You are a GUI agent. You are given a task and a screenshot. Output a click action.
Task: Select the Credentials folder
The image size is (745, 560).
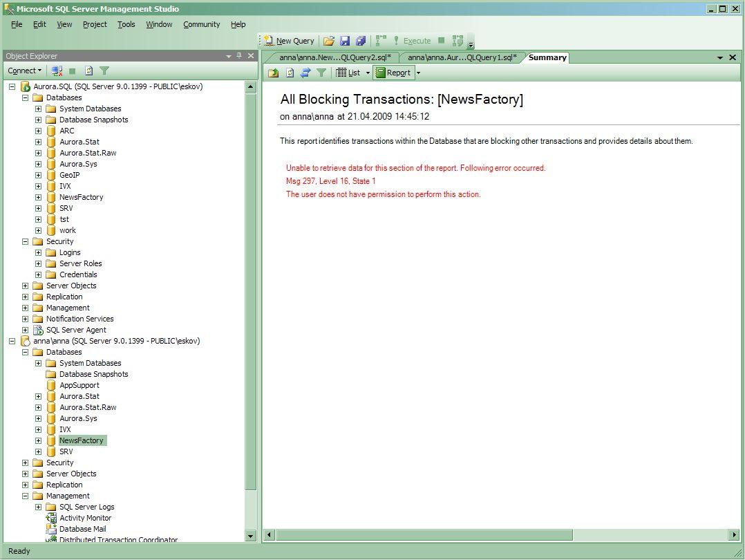point(78,274)
